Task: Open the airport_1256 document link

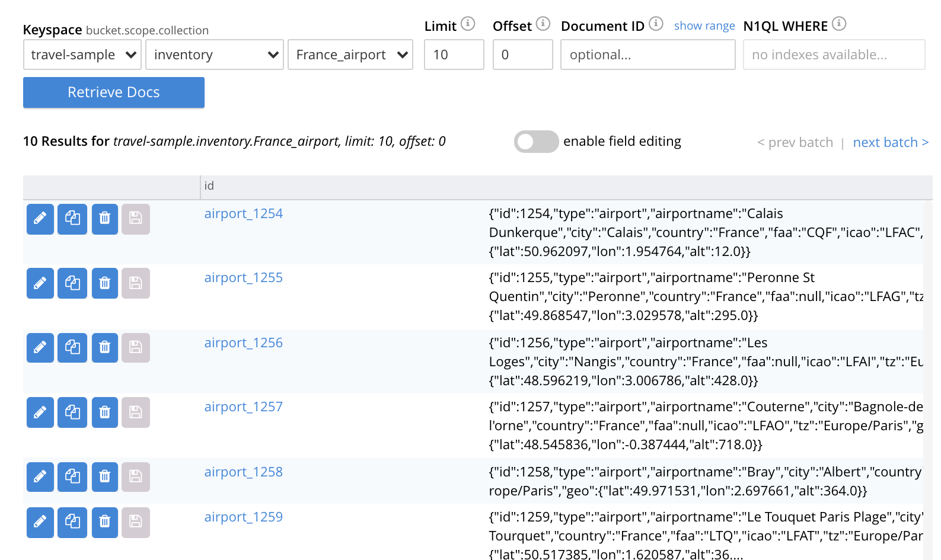Action: (x=243, y=343)
